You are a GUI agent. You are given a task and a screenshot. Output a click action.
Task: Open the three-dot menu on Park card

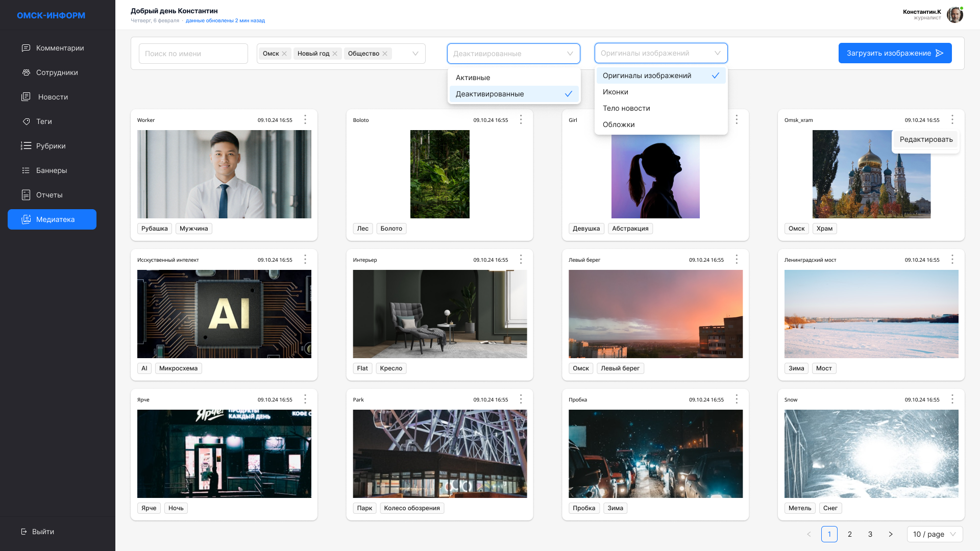click(521, 399)
